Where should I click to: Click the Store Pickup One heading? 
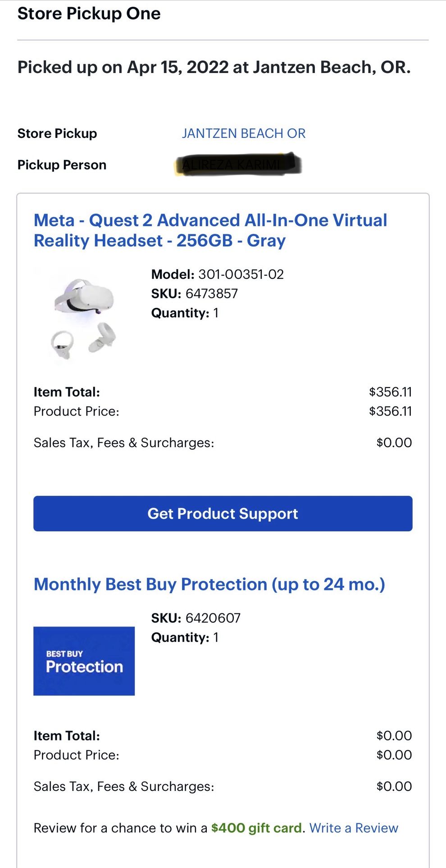tap(89, 14)
